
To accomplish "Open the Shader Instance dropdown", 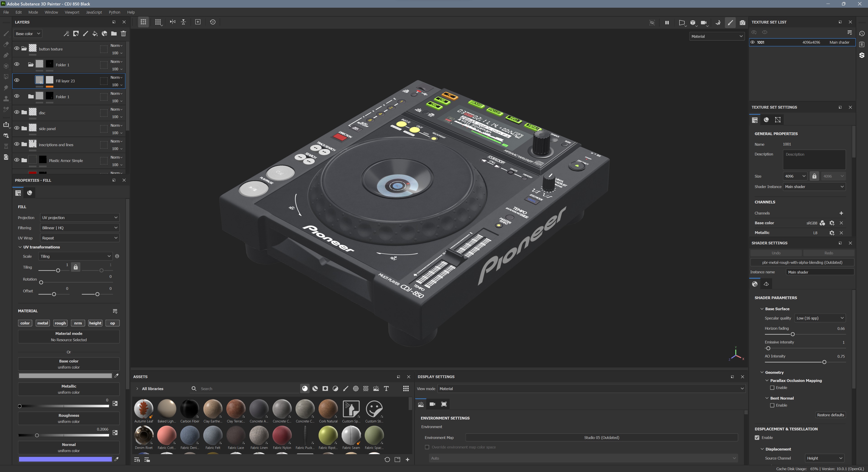I will point(814,187).
